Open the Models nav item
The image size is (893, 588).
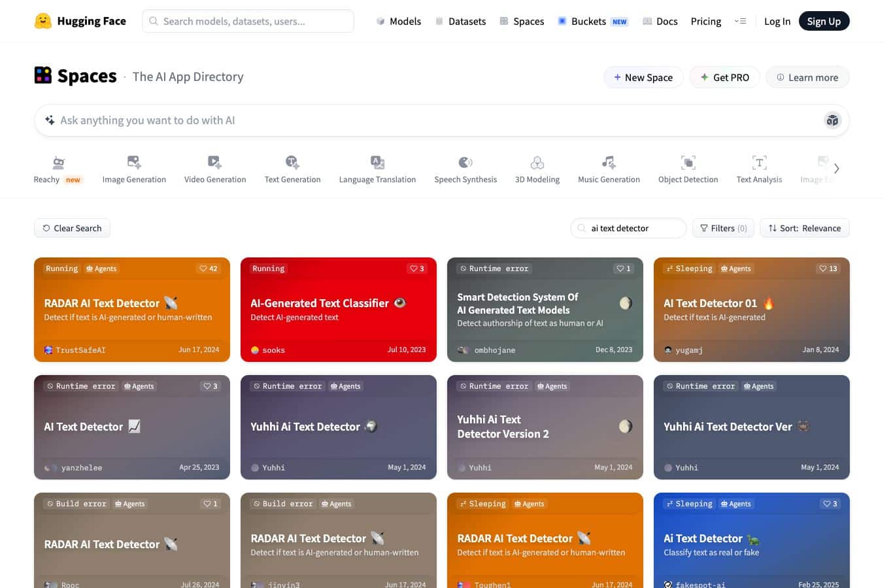click(399, 21)
